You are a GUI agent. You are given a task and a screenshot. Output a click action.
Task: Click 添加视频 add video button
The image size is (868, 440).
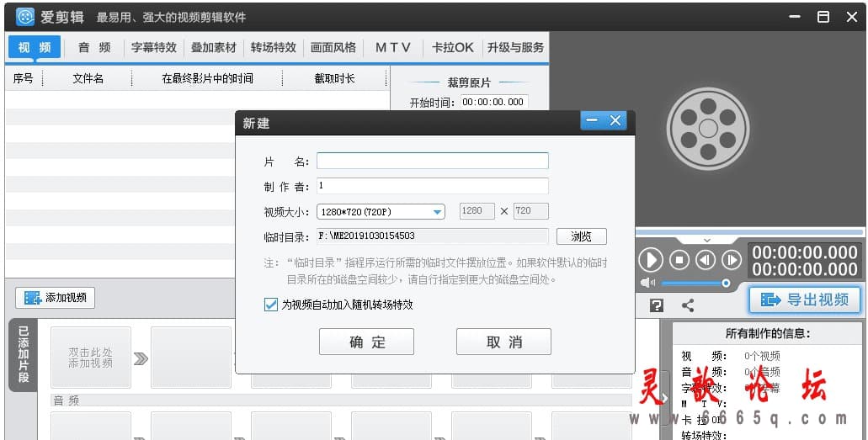pyautogui.click(x=55, y=298)
